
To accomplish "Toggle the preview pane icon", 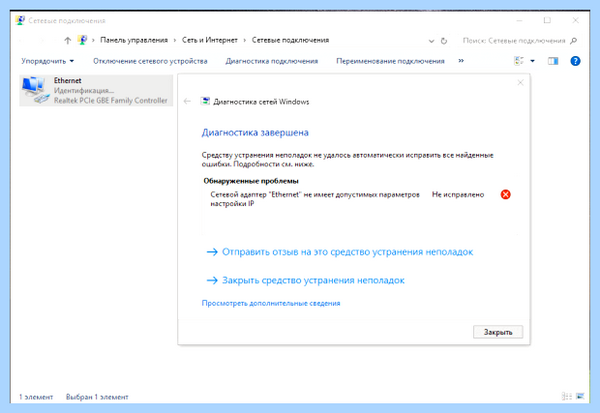I will [x=553, y=61].
